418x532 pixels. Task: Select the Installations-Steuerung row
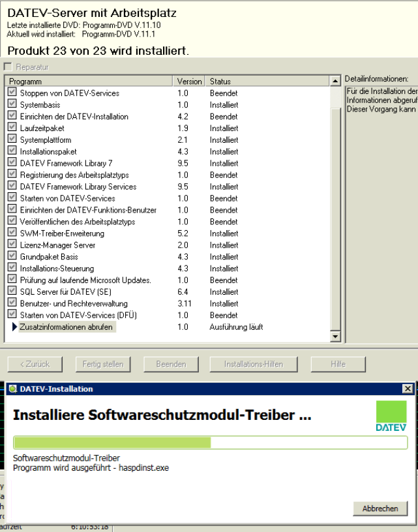[168, 269]
